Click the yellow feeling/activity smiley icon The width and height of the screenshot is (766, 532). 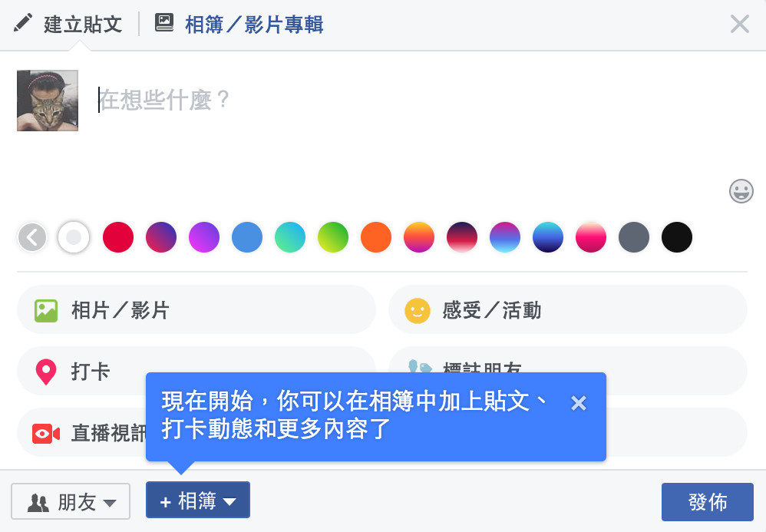(x=417, y=310)
